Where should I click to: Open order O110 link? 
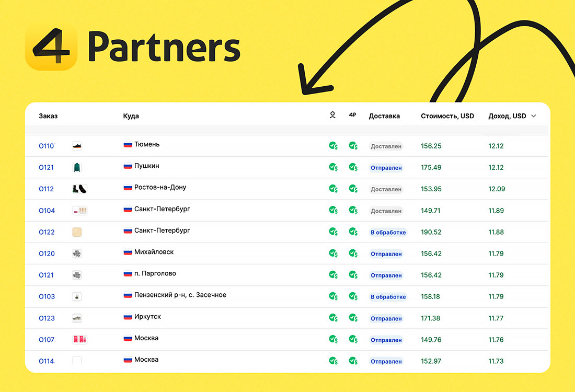(x=47, y=146)
